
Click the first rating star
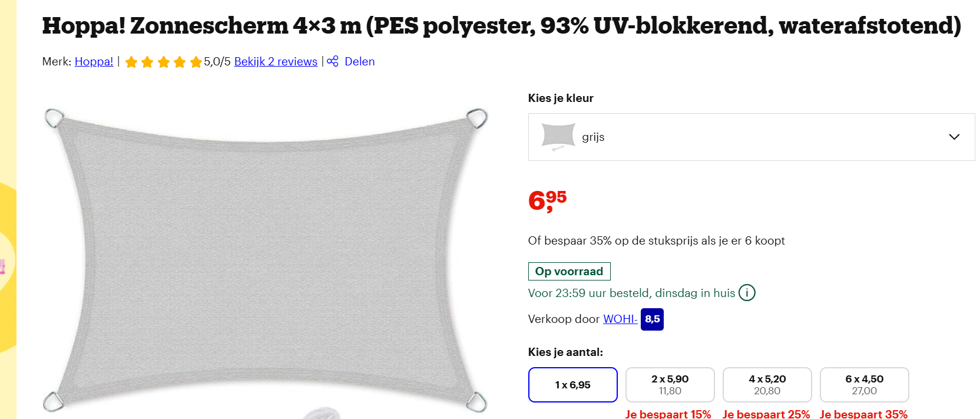click(x=132, y=61)
